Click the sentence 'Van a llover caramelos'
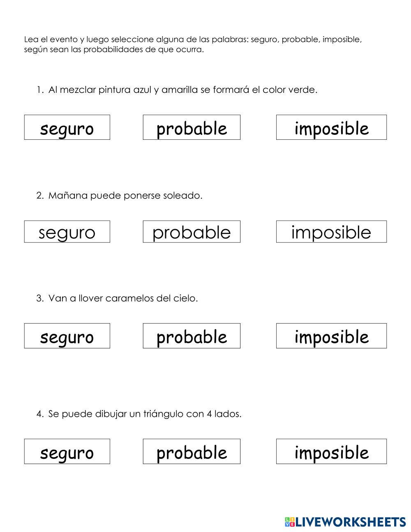 point(123,298)
